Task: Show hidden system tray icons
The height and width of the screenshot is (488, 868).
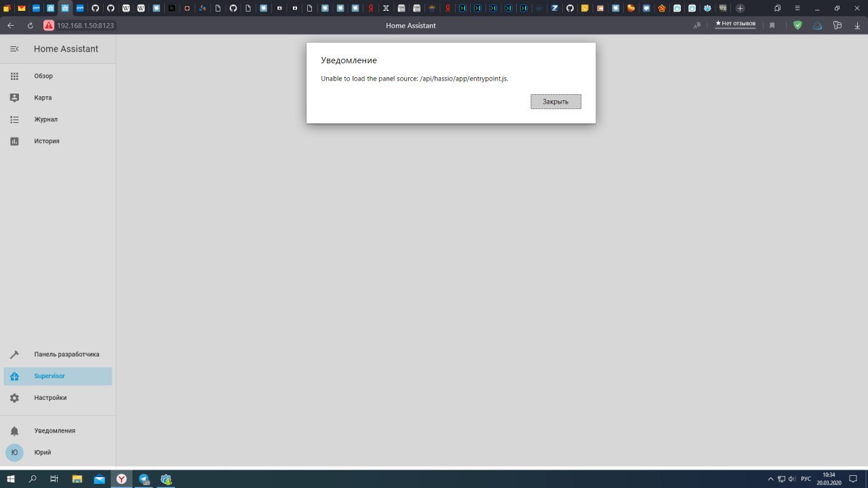Action: (770, 479)
